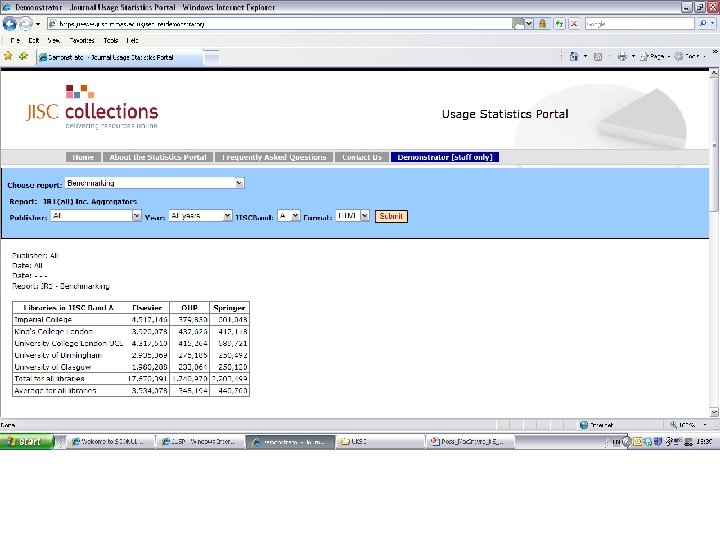Image resolution: width=720 pixels, height=540 pixels.
Task: Open the Favorites Center star icon
Action: coord(8,56)
